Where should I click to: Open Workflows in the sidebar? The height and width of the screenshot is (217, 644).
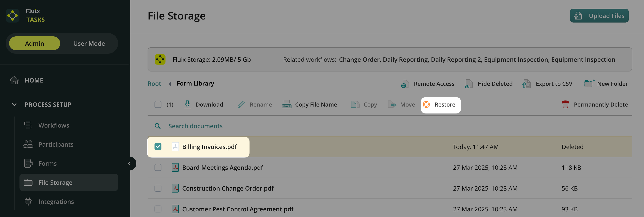[54, 125]
